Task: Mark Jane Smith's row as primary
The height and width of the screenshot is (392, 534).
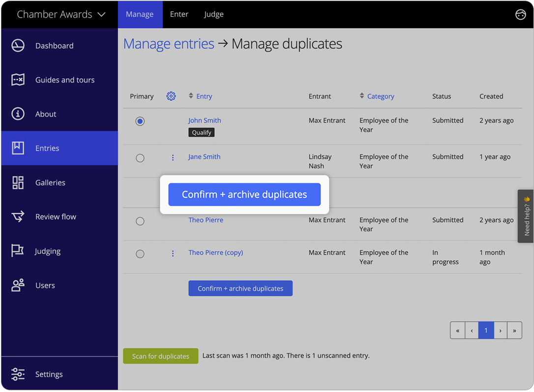Action: tap(140, 158)
